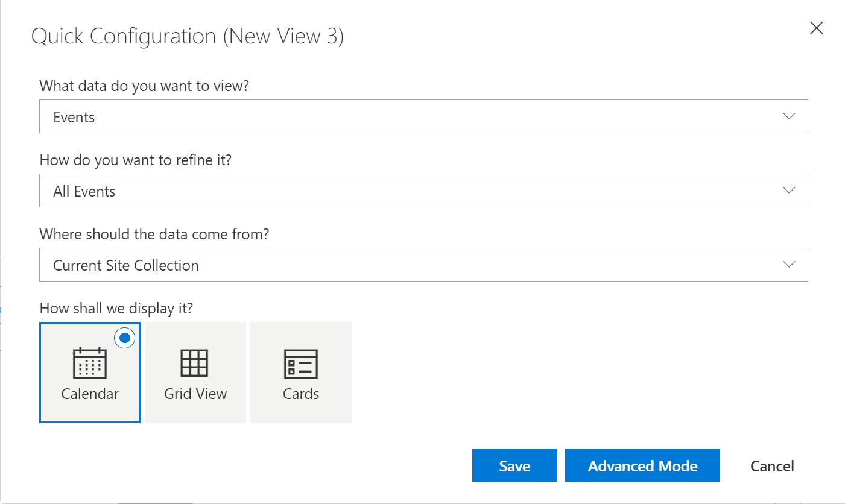Expand chevron on All Events field
Image resolution: width=845 pixels, height=504 pixels.
click(789, 191)
